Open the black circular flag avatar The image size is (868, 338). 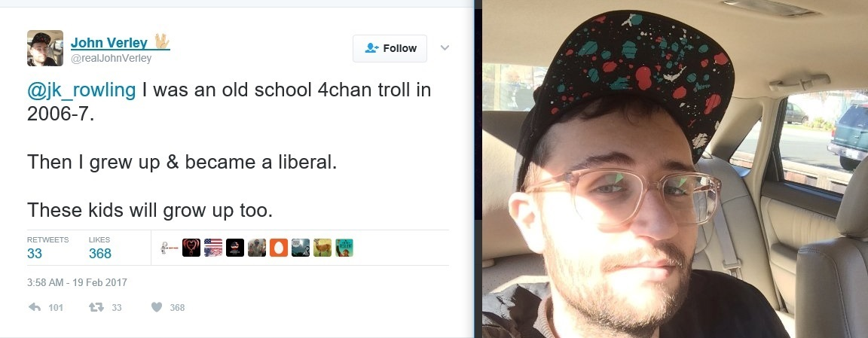click(x=235, y=248)
